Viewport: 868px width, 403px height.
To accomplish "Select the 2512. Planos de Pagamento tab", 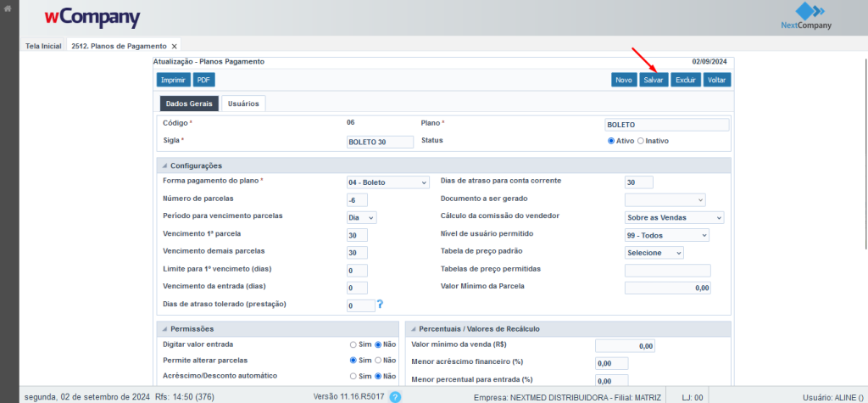I will tap(119, 46).
